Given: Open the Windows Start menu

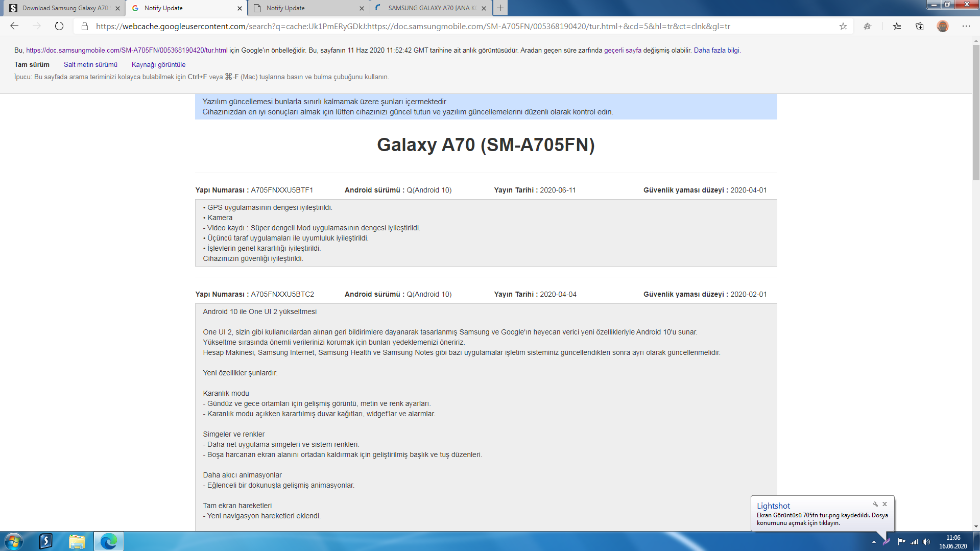Looking at the screenshot, I should [13, 541].
